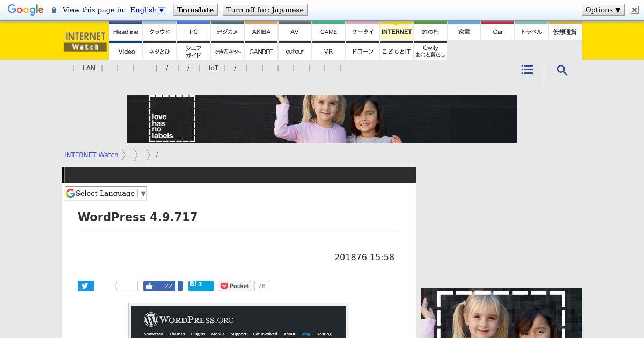Open the 仮想通貨 tab
This screenshot has width=644, height=338.
click(x=565, y=31)
